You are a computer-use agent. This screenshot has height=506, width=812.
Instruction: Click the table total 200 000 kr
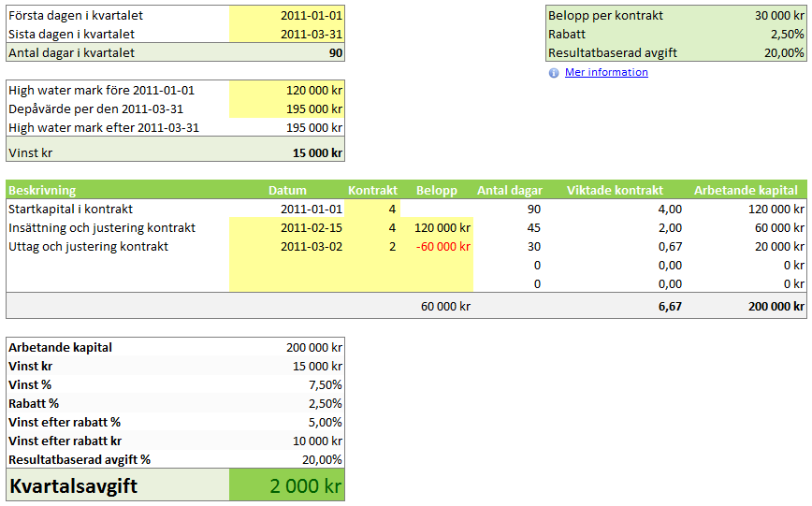tap(776, 306)
